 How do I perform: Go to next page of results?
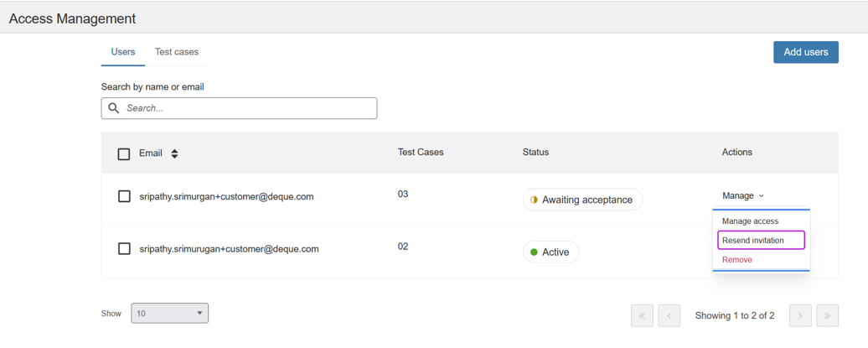pos(800,315)
